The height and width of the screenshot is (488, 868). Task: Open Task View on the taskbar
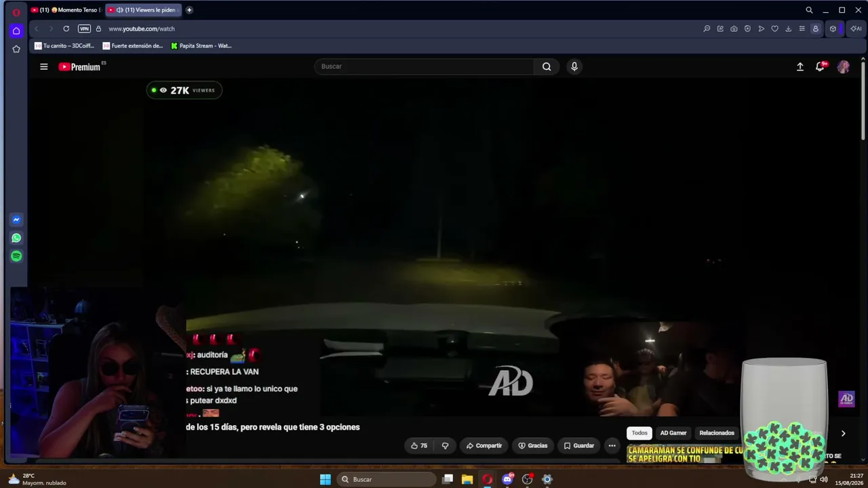448,479
